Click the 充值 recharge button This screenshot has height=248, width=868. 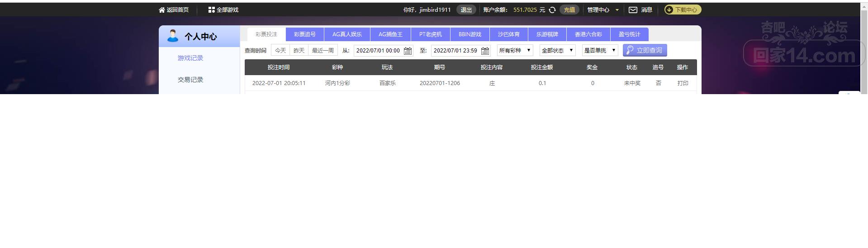[x=569, y=10]
